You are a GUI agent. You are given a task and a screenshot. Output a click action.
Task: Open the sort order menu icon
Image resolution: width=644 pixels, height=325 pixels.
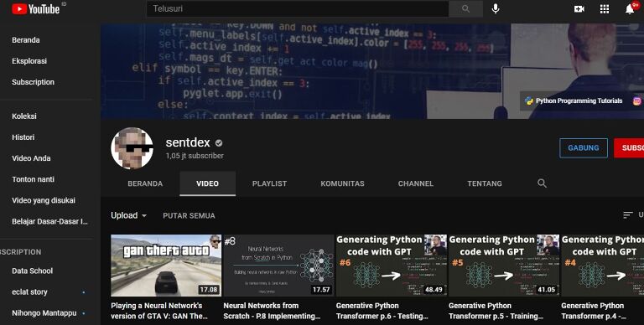tap(627, 215)
